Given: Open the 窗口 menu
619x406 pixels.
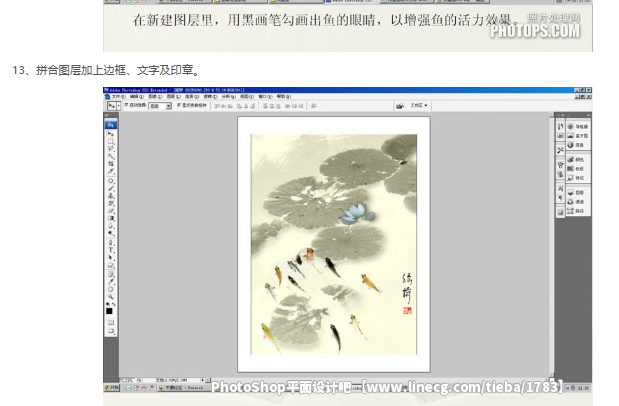Looking at the screenshot, I should coord(265,96).
